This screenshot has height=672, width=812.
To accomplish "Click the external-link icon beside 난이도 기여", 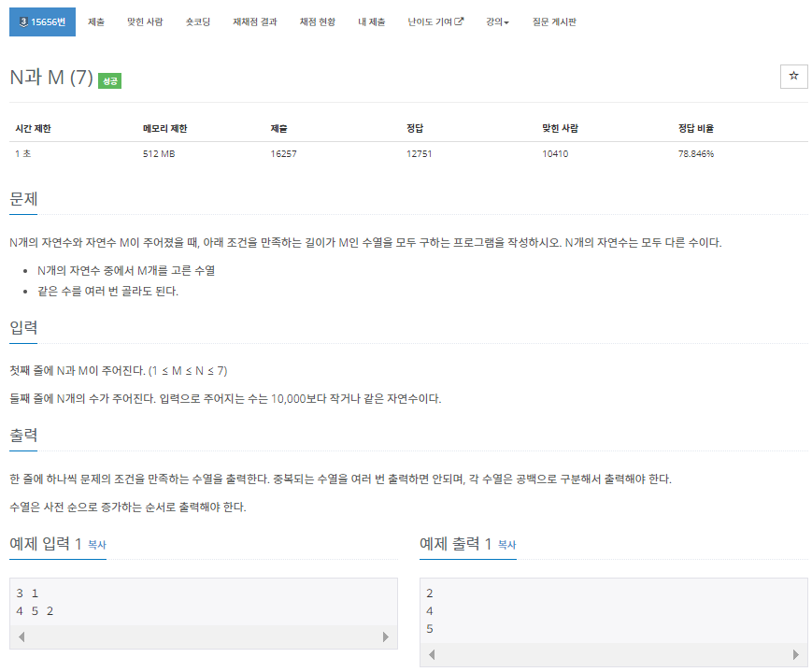I will tap(459, 21).
